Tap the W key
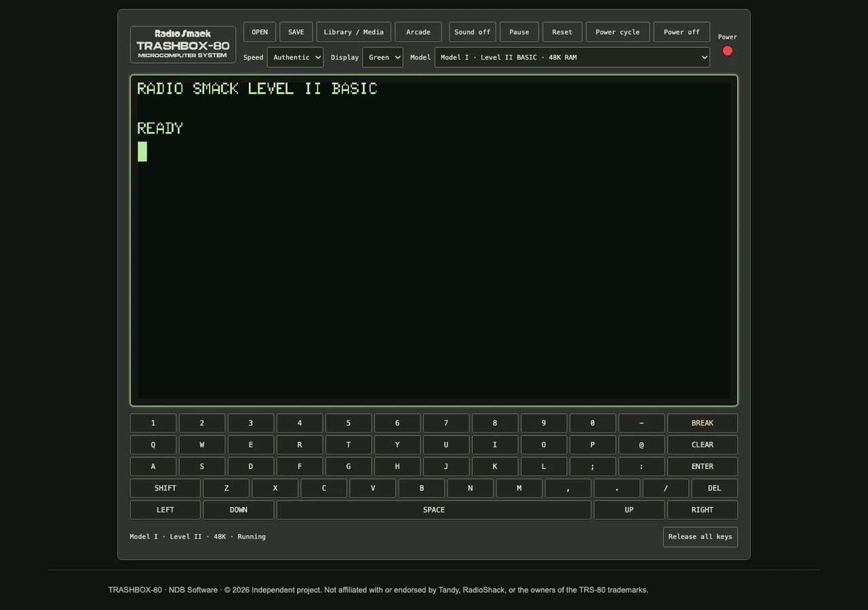Screen dimensions: 868x610 (x=202, y=445)
